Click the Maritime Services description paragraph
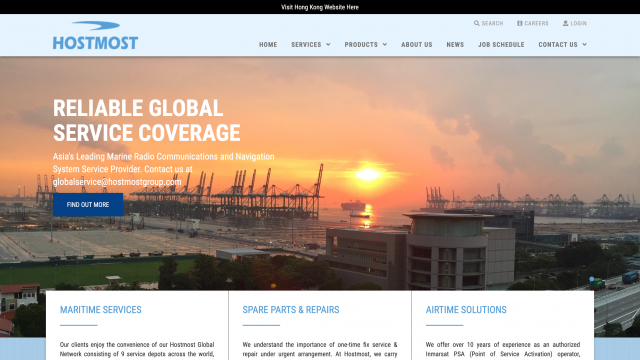Viewport: 640px width, 360px height. 137,350
